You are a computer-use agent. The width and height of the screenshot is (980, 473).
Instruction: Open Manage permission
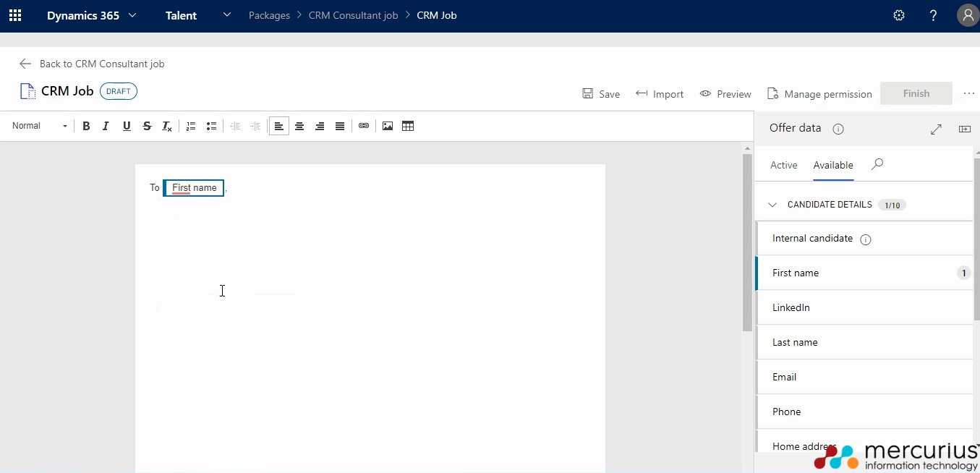pyautogui.click(x=819, y=94)
